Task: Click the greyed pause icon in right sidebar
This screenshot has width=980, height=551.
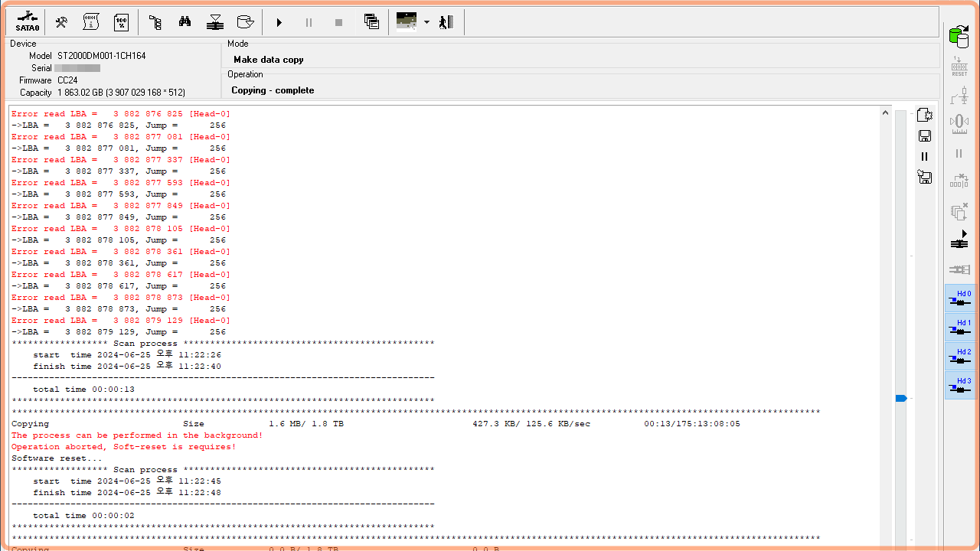Action: [x=959, y=154]
